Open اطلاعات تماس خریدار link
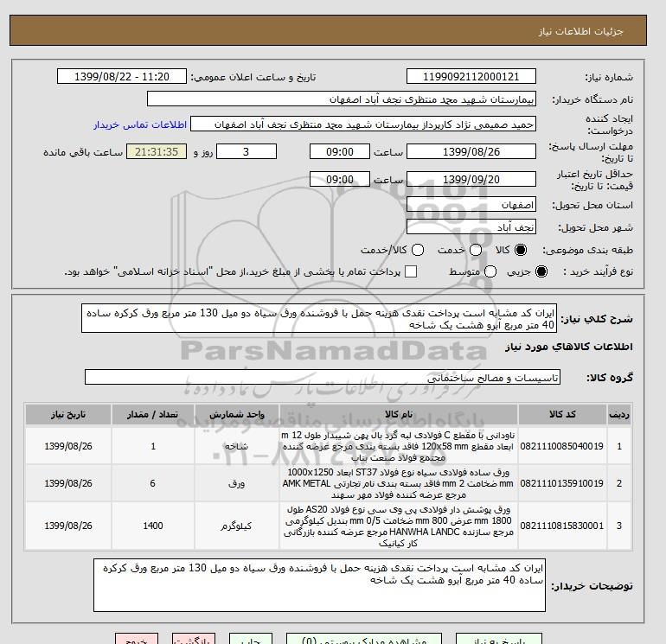This screenshot has height=644, width=666. [140, 124]
